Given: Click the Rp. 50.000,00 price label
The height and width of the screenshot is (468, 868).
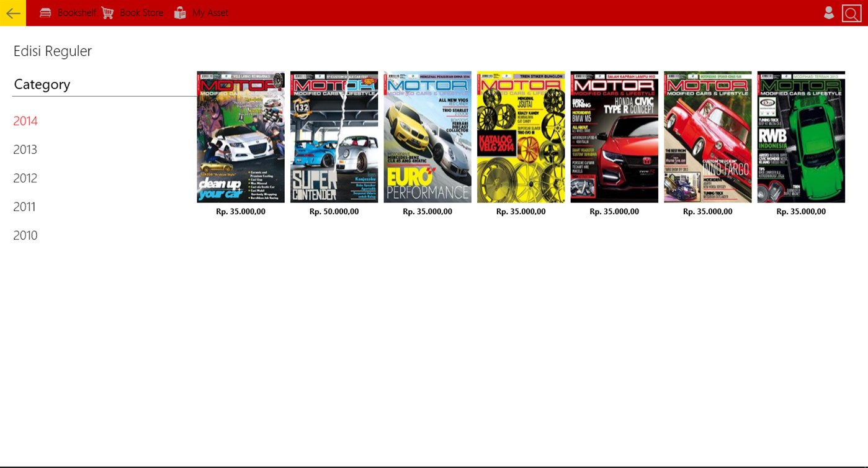Looking at the screenshot, I should coord(334,212).
